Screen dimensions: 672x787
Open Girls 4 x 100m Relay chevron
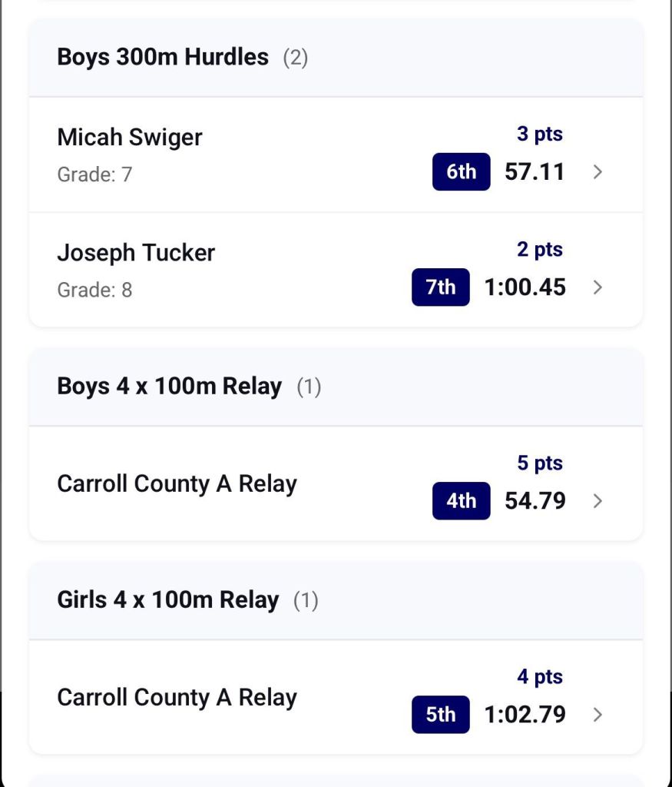point(598,715)
